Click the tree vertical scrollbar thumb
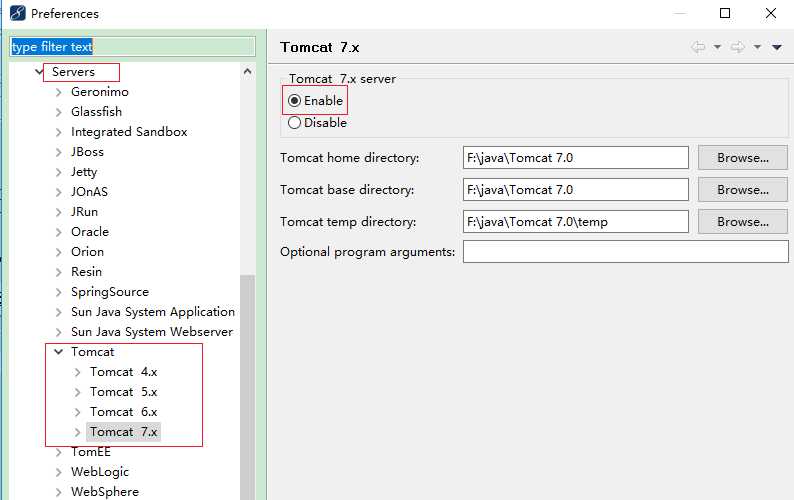Image resolution: width=794 pixels, height=500 pixels. (x=248, y=388)
